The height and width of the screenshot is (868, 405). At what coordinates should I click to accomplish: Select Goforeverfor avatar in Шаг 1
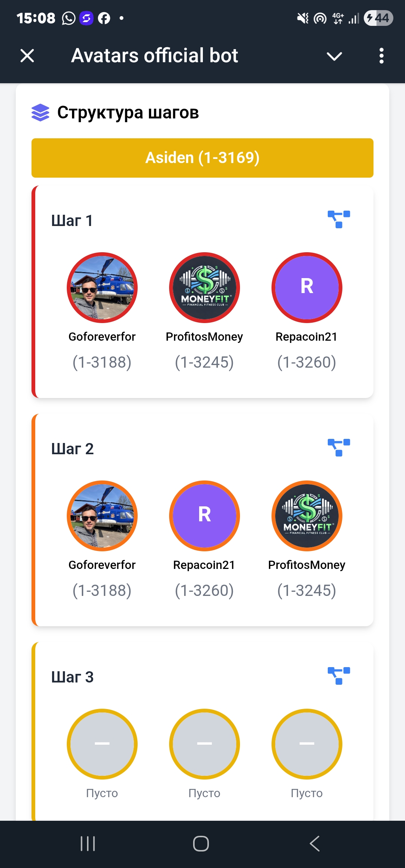pyautogui.click(x=102, y=287)
